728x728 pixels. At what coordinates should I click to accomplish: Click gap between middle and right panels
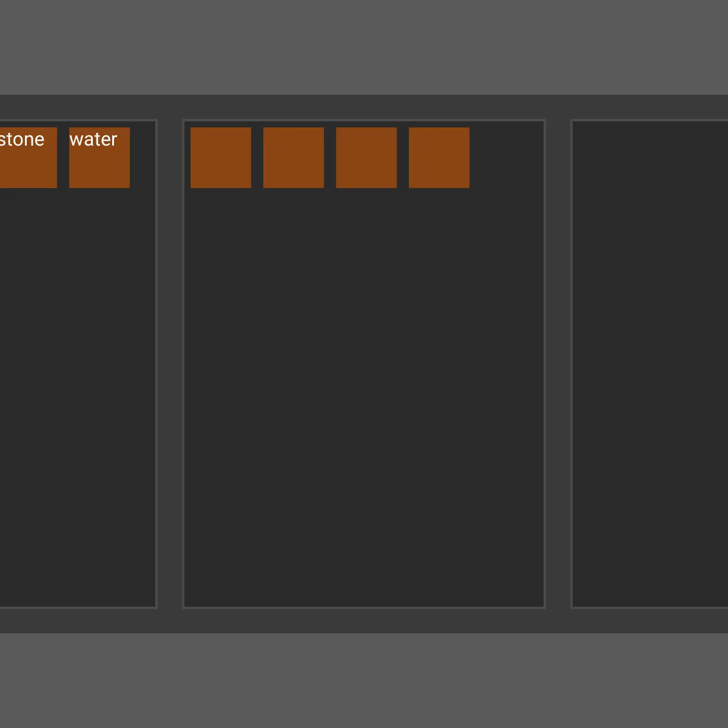(558, 364)
